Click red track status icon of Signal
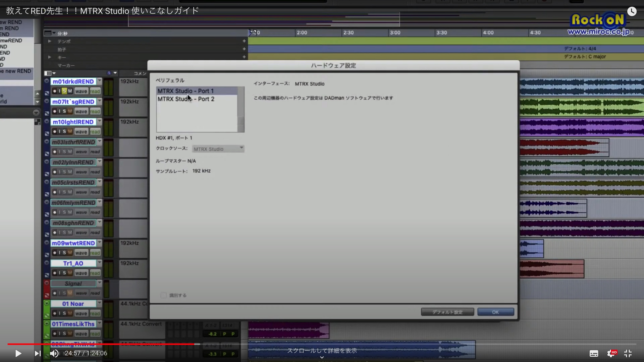Viewport: 644px width, 362px height. point(47,283)
